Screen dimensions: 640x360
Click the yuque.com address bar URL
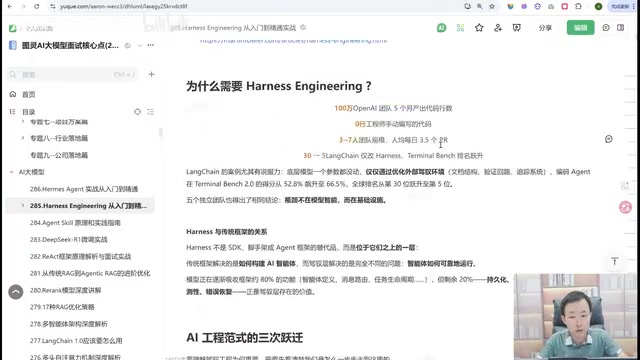124,7
